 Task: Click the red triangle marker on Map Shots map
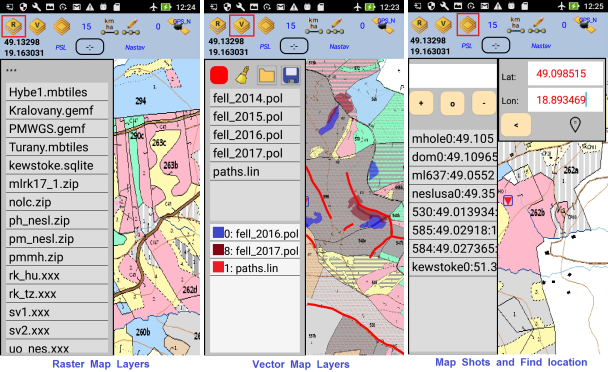pos(508,200)
